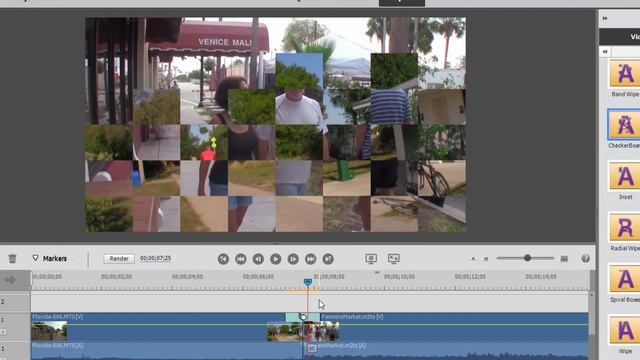Click the back arrows below the Video header
Viewport: 640px width, 360px height.
click(x=605, y=51)
